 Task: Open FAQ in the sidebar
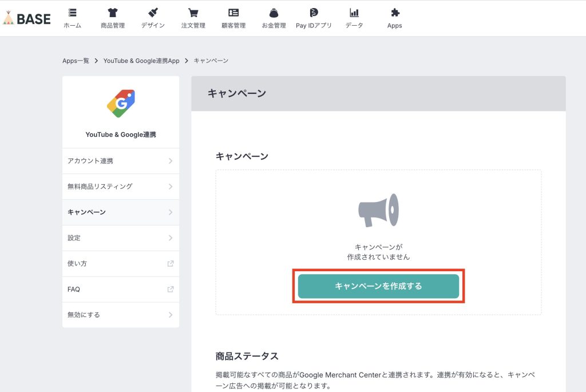[x=121, y=289]
